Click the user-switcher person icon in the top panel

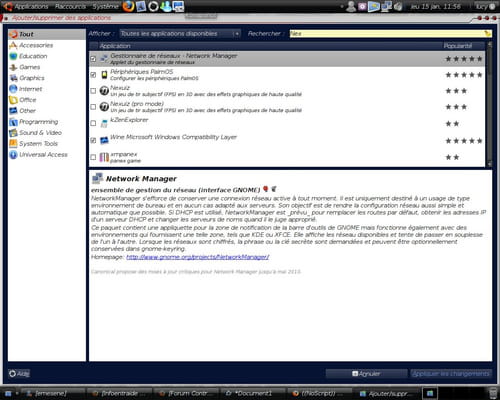click(351, 6)
